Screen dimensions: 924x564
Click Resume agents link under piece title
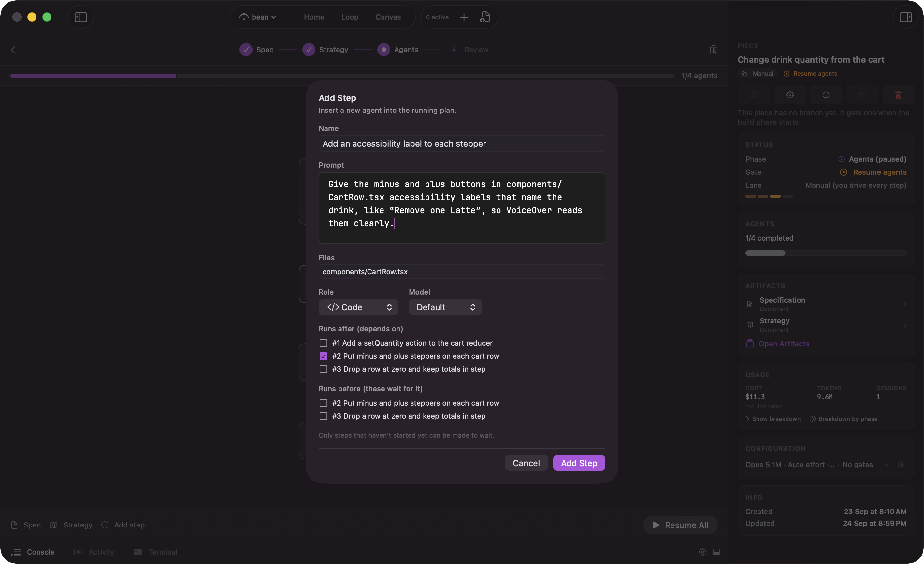pyautogui.click(x=810, y=74)
